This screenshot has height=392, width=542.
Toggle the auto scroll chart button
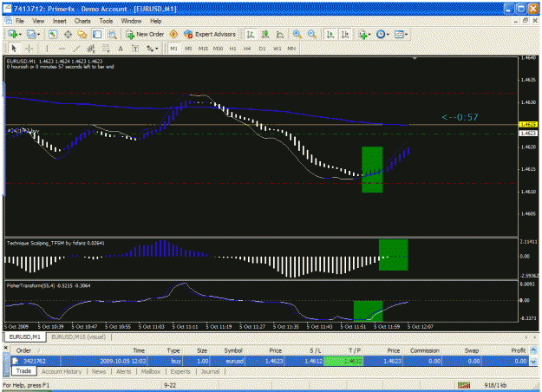pos(330,34)
